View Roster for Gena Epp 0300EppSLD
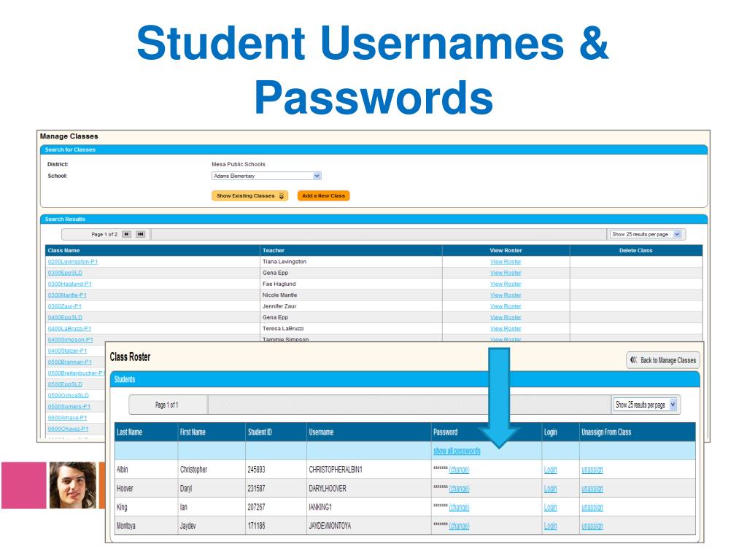The height and width of the screenshot is (560, 747). pyautogui.click(x=506, y=273)
